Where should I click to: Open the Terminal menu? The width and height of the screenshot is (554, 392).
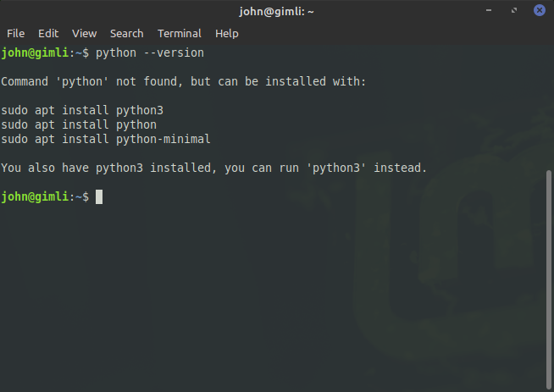pos(180,34)
